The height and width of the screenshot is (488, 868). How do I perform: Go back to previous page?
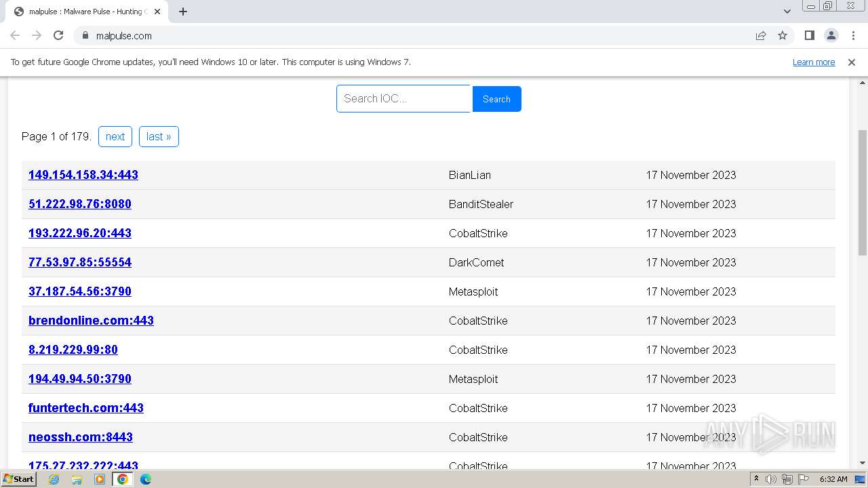pyautogui.click(x=15, y=35)
